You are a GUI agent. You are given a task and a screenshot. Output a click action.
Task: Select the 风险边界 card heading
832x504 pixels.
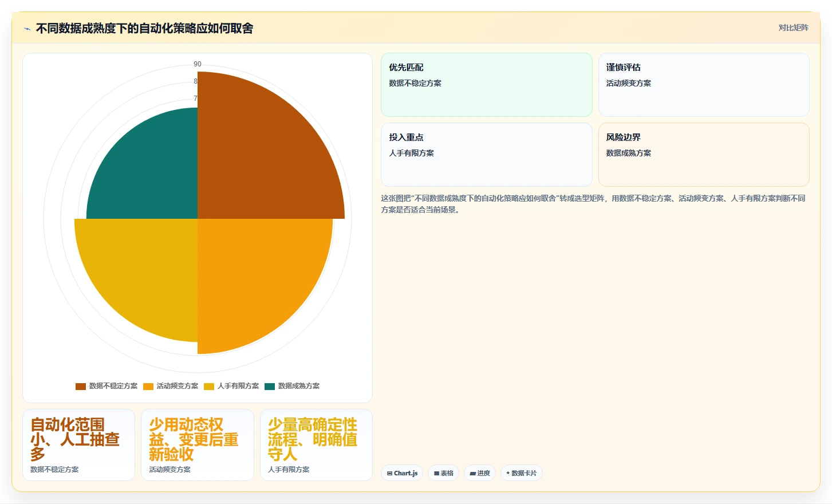623,137
